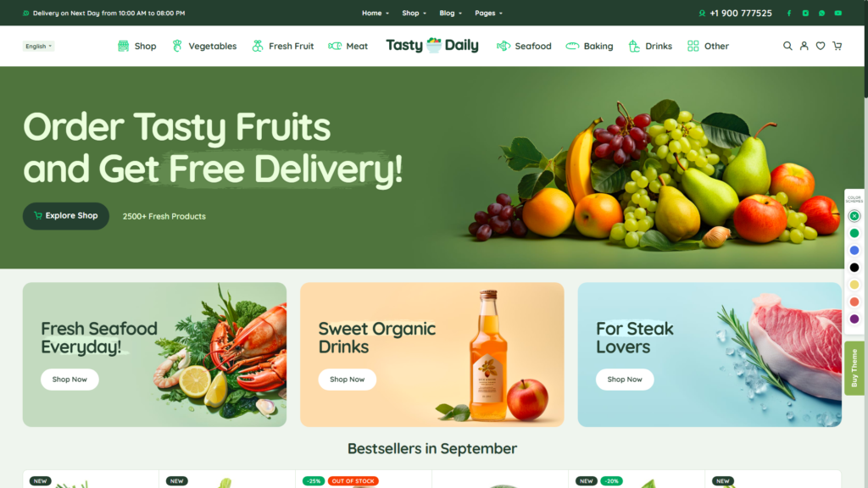Click the Tasty Daily logo
Image resolution: width=868 pixels, height=488 pixels.
pos(431,46)
